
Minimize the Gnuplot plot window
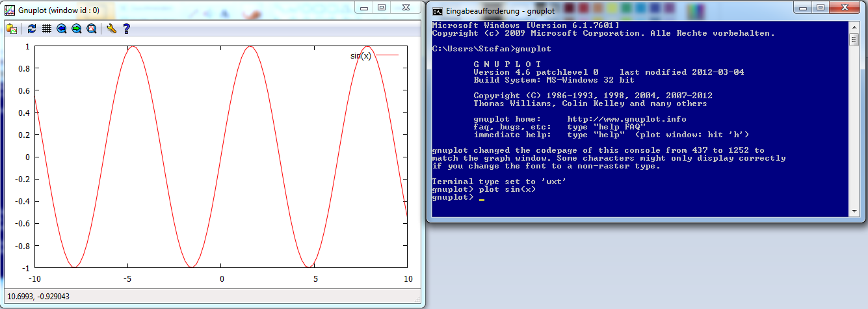[365, 7]
